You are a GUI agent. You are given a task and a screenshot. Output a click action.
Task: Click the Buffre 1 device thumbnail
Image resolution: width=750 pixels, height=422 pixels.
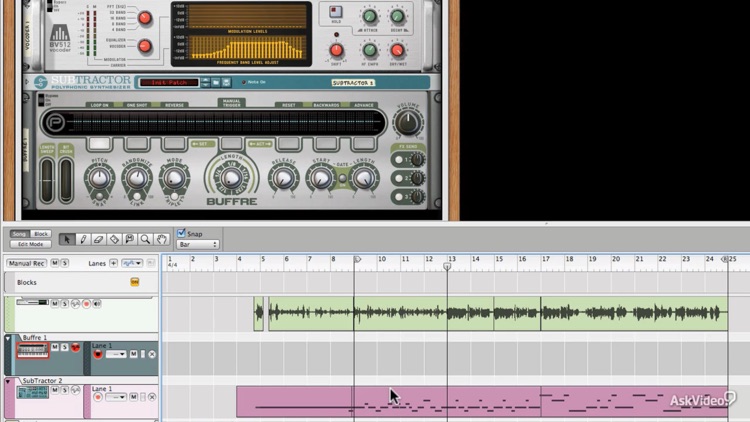tap(33, 351)
